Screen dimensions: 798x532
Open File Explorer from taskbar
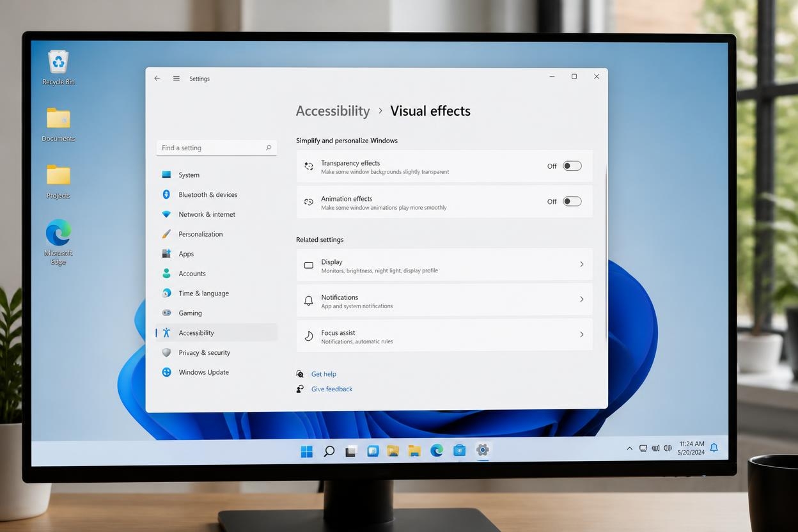(x=414, y=451)
